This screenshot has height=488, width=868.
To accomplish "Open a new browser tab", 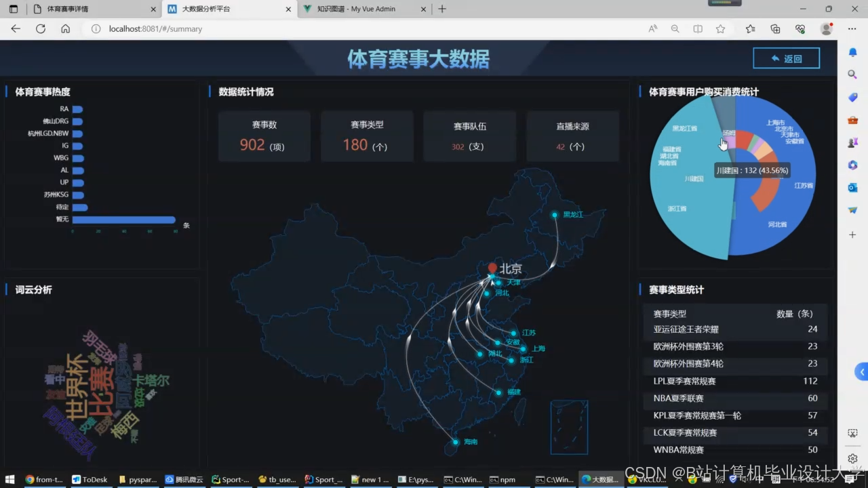I will [x=442, y=9].
